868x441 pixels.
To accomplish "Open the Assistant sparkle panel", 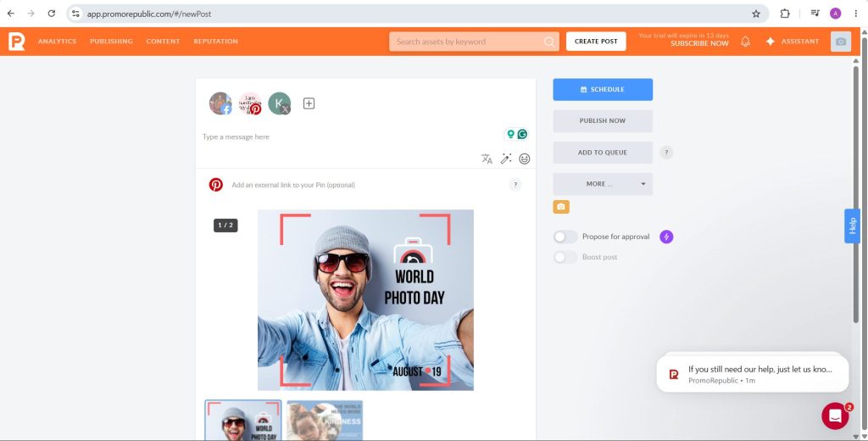I will pos(792,42).
